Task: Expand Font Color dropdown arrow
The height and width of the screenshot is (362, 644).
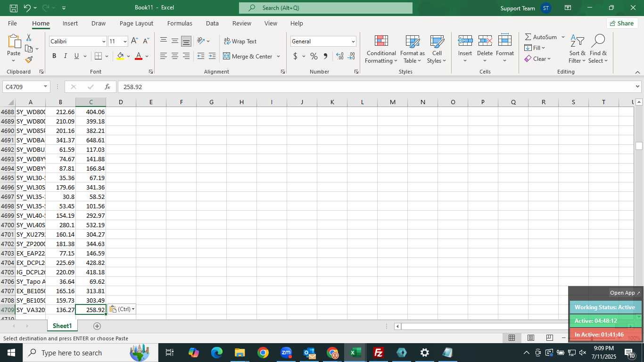Action: (147, 56)
